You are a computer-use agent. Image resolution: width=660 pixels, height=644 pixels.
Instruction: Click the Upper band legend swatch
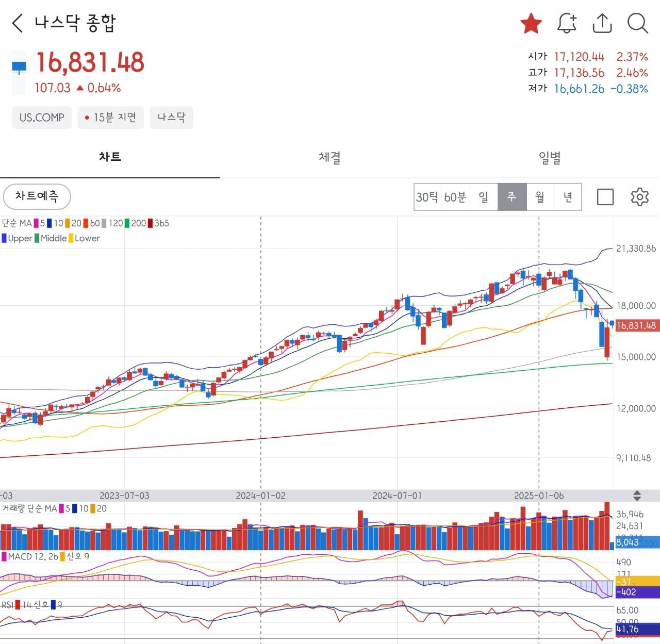(x=4, y=238)
